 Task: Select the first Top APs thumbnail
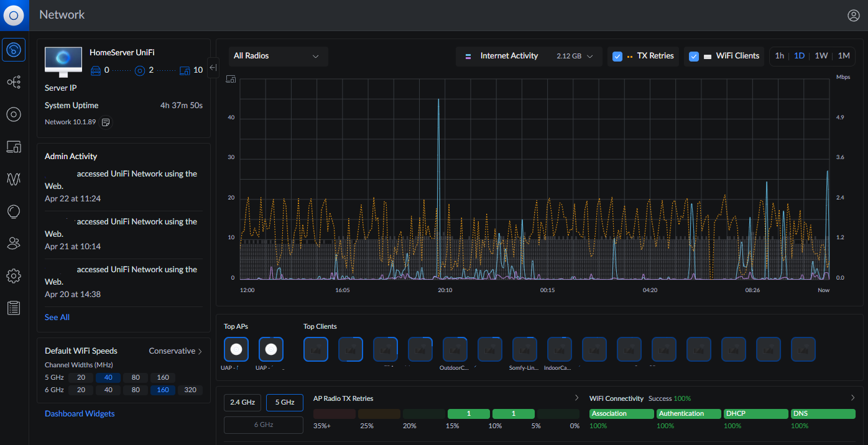coord(236,349)
